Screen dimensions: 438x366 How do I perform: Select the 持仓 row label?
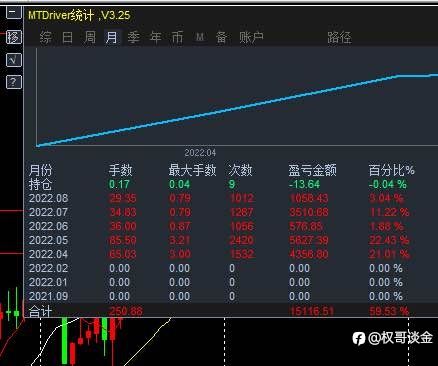[x=40, y=184]
